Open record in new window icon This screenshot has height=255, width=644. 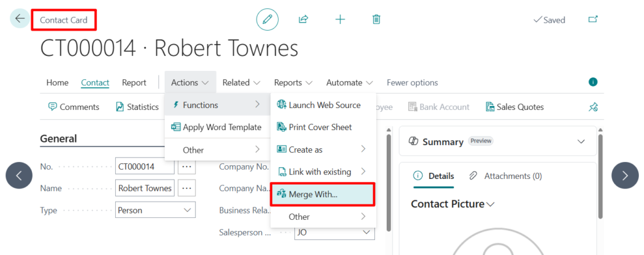(592, 19)
